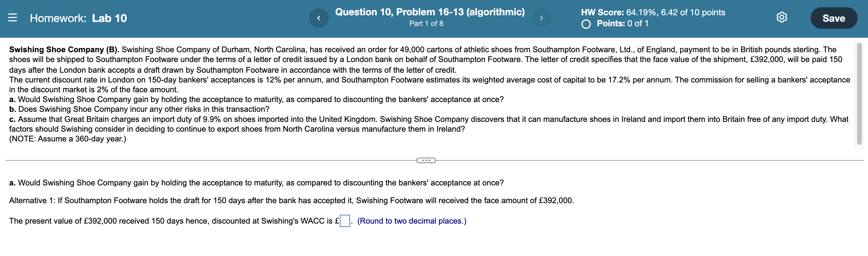
Task: Click the present value answer input box
Action: coord(345,221)
